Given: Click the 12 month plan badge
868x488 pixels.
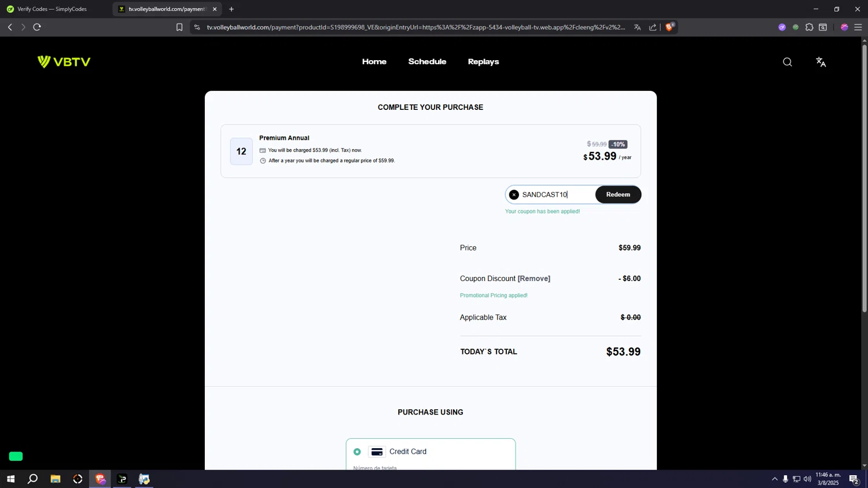Looking at the screenshot, I should coord(241,151).
